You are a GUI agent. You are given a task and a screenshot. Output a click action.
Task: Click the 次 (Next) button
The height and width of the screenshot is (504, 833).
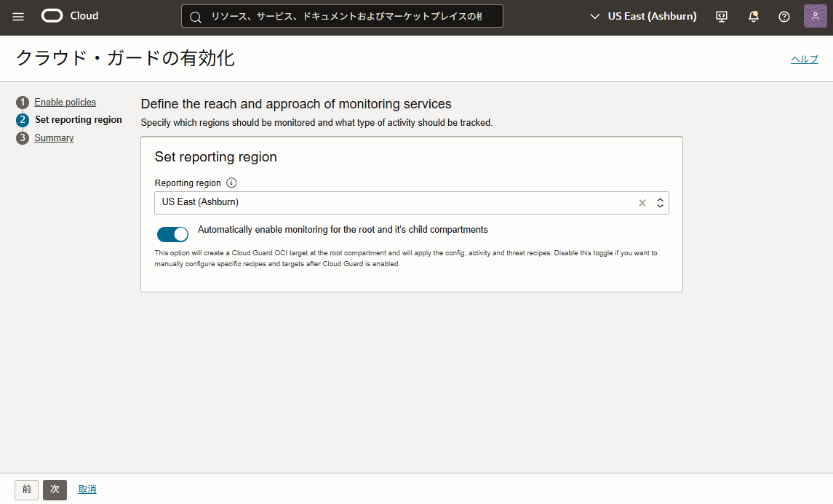point(55,489)
